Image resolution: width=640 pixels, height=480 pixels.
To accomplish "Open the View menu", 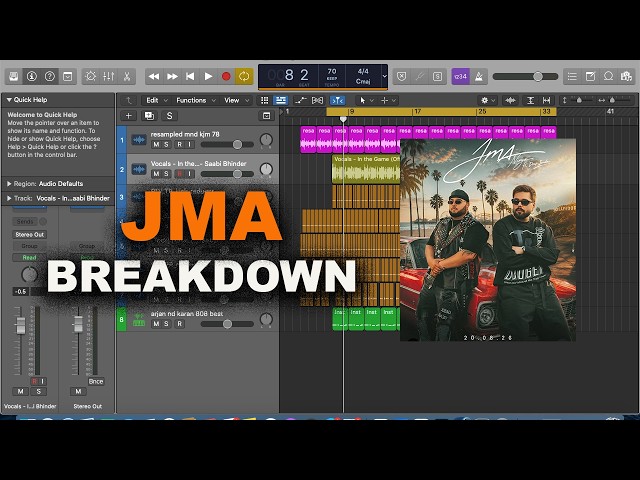I will [236, 100].
